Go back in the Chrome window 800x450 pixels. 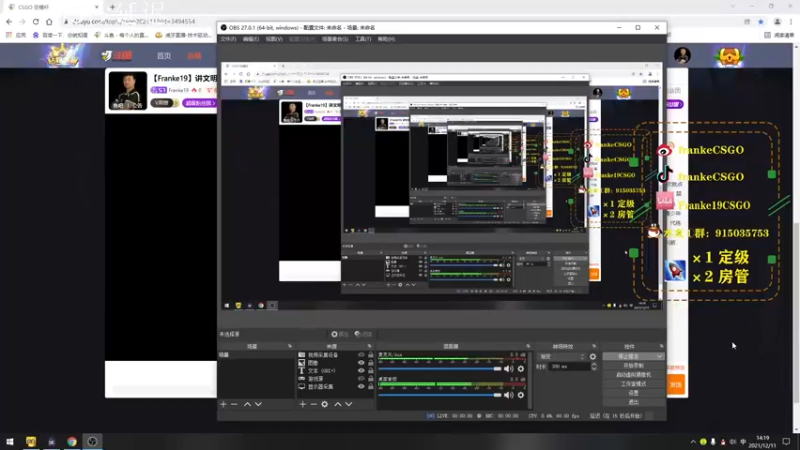(9, 21)
